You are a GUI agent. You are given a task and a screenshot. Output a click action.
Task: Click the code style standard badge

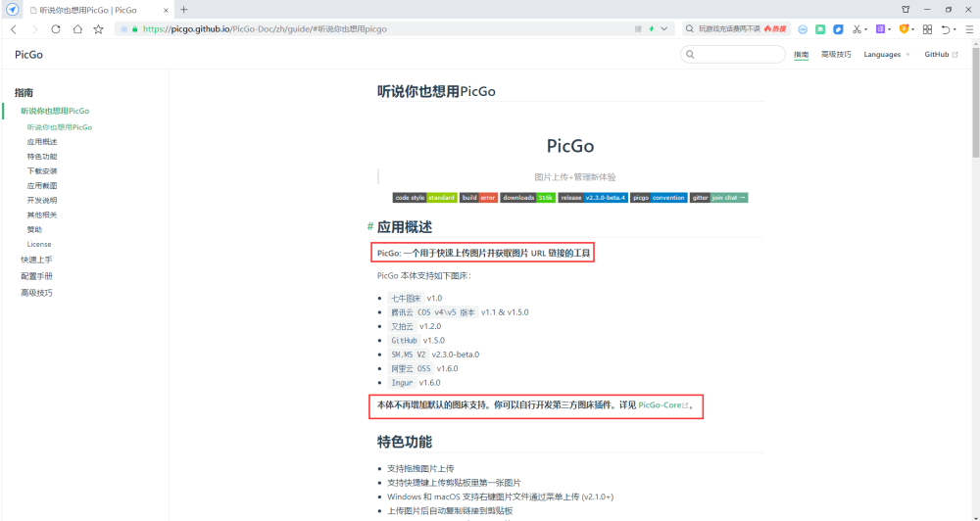[x=425, y=198]
